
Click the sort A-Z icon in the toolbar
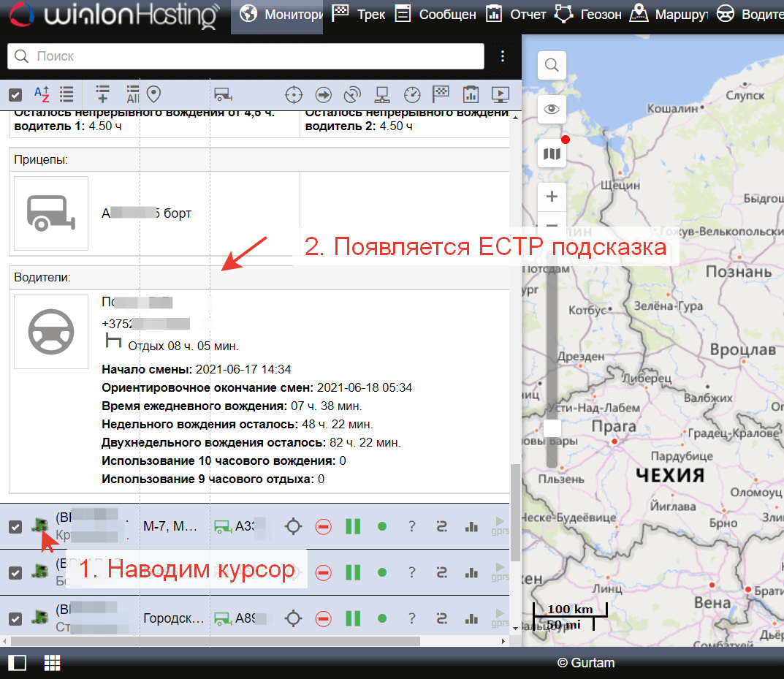(x=42, y=94)
